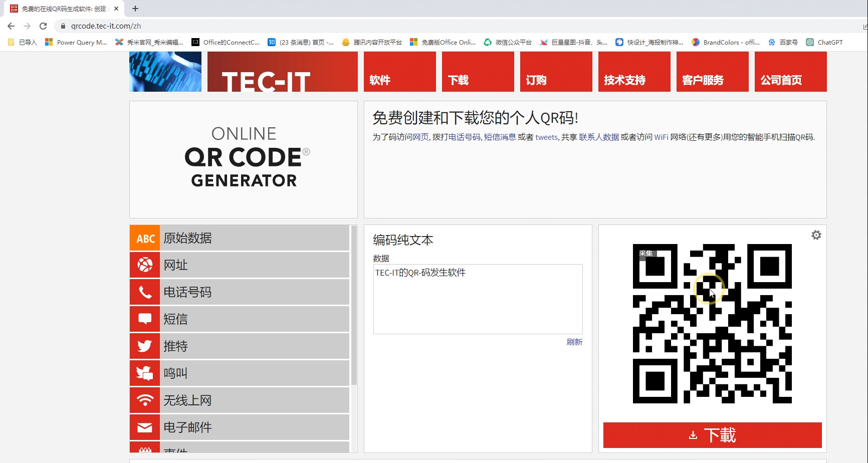Click the data type list scrollbar
Viewport: 868px width, 463px height.
pos(354,305)
